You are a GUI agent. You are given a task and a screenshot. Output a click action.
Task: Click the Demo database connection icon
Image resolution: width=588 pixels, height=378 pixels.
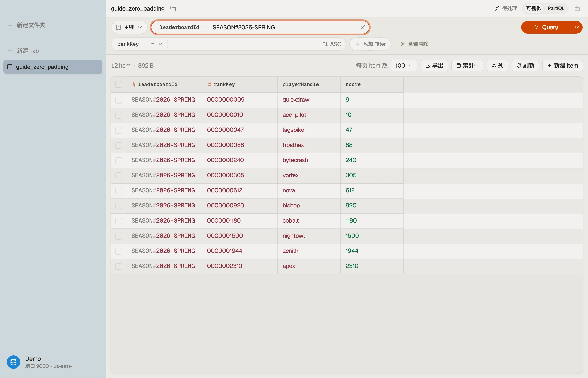pos(13,362)
